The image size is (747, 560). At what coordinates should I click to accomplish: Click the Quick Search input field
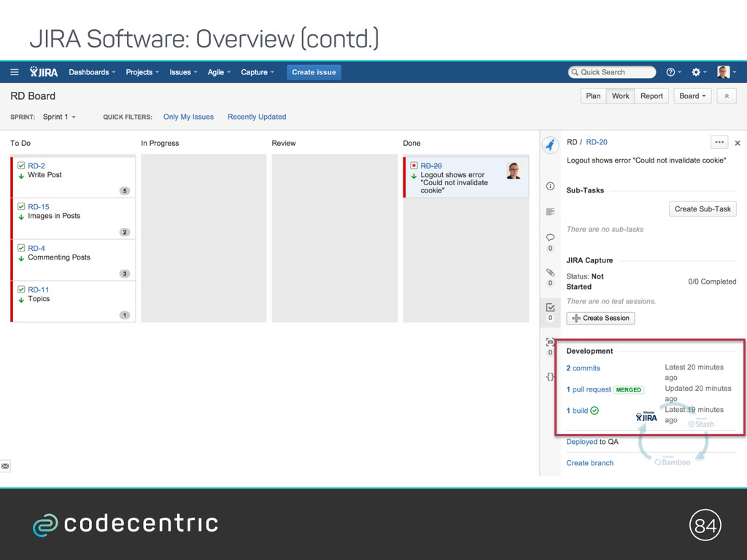coord(612,72)
